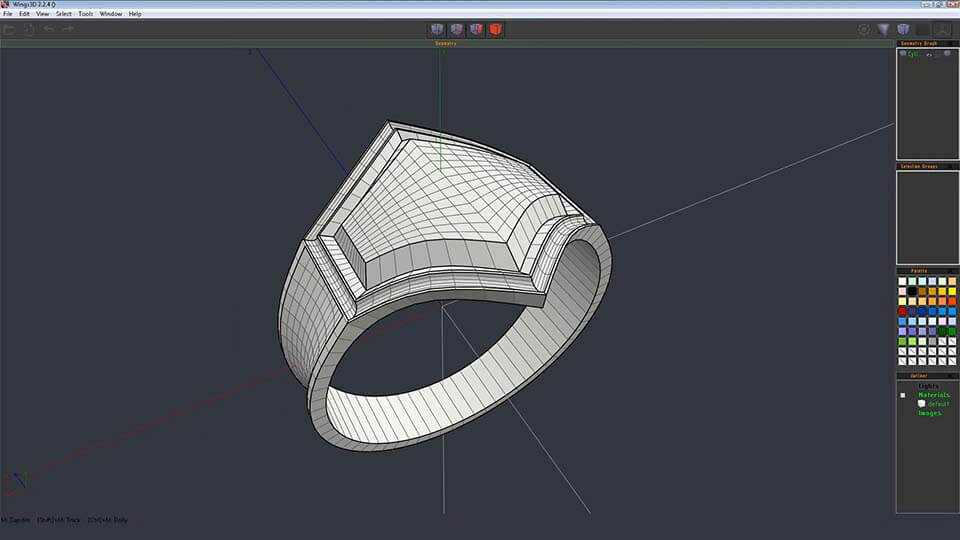Screen dimensions: 960x540
Task: Select Images in the Outliner
Action: point(929,413)
